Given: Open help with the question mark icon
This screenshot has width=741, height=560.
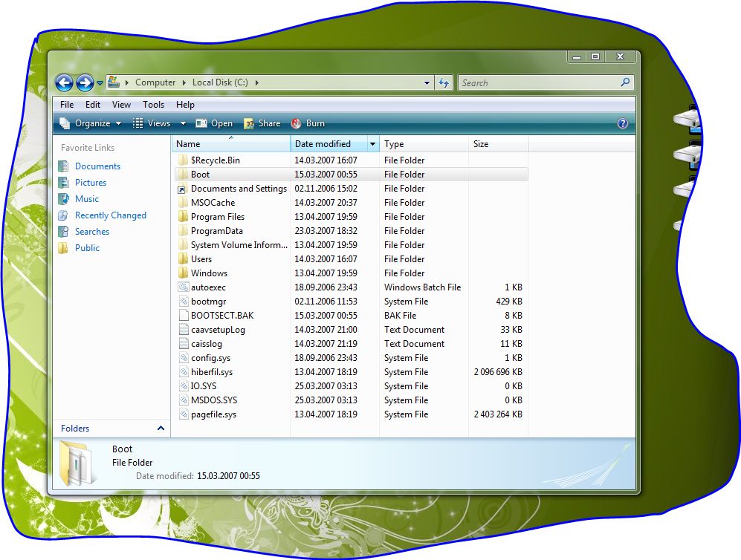Looking at the screenshot, I should [623, 123].
